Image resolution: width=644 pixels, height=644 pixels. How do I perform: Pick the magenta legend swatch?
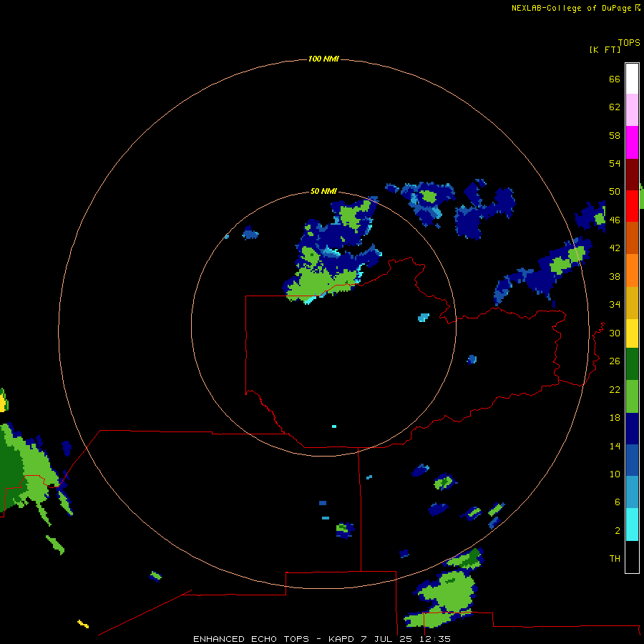[632, 142]
